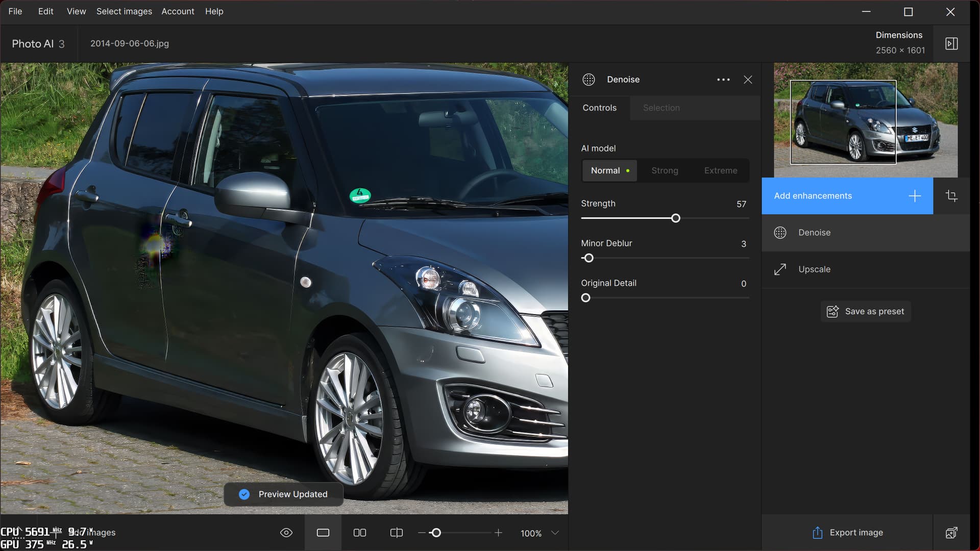980x551 pixels.
Task: Open the crop tool next to Add enhancements
Action: tap(950, 196)
